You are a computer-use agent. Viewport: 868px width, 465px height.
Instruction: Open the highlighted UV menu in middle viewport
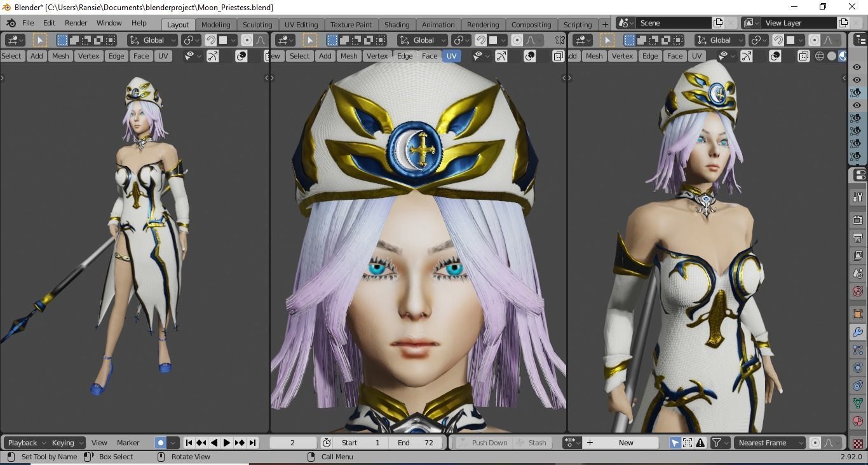pyautogui.click(x=451, y=56)
